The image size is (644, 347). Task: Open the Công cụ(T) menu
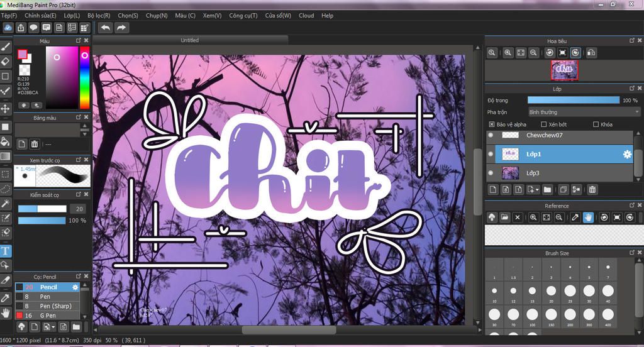tap(243, 16)
